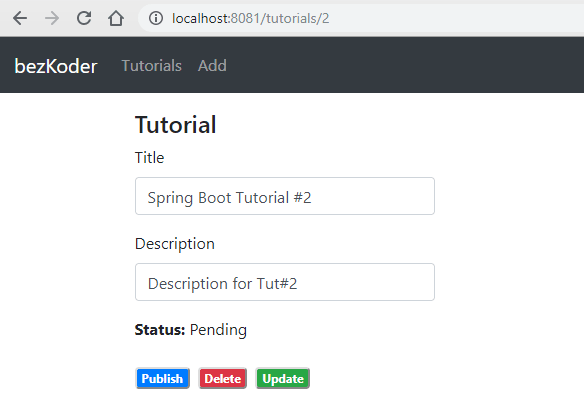Edit the Description input field
This screenshot has width=584, height=420.
(285, 282)
